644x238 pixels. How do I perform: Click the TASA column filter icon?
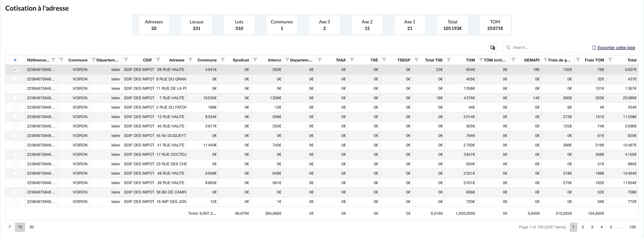coord(319,60)
